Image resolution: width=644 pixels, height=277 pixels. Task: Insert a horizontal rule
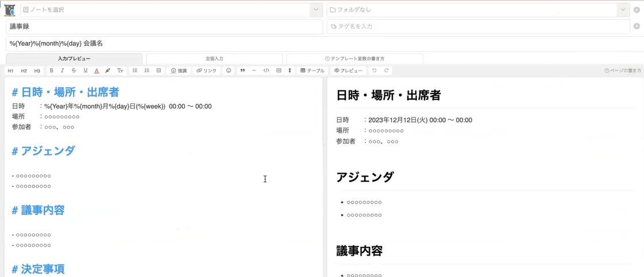coord(254,71)
